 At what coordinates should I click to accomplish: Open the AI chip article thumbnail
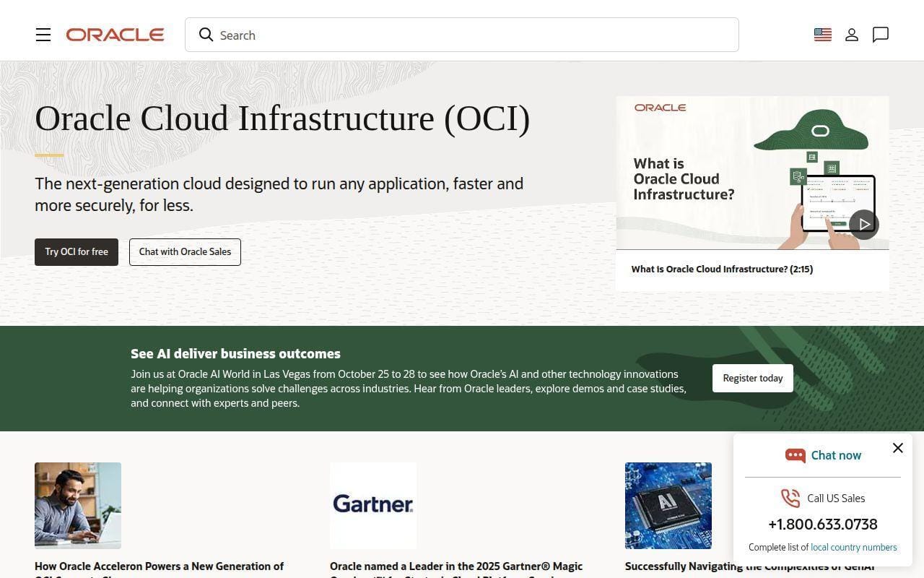point(668,506)
